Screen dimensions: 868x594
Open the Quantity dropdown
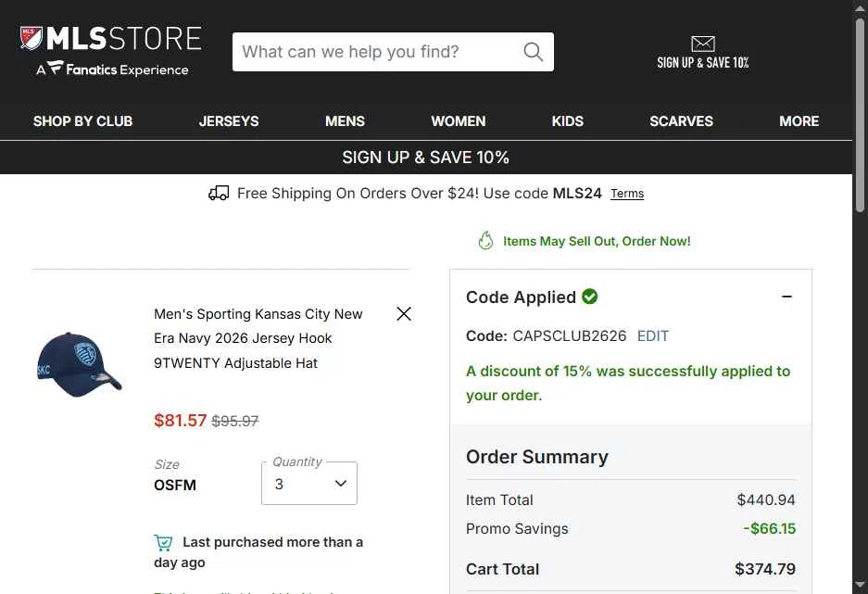(x=308, y=484)
